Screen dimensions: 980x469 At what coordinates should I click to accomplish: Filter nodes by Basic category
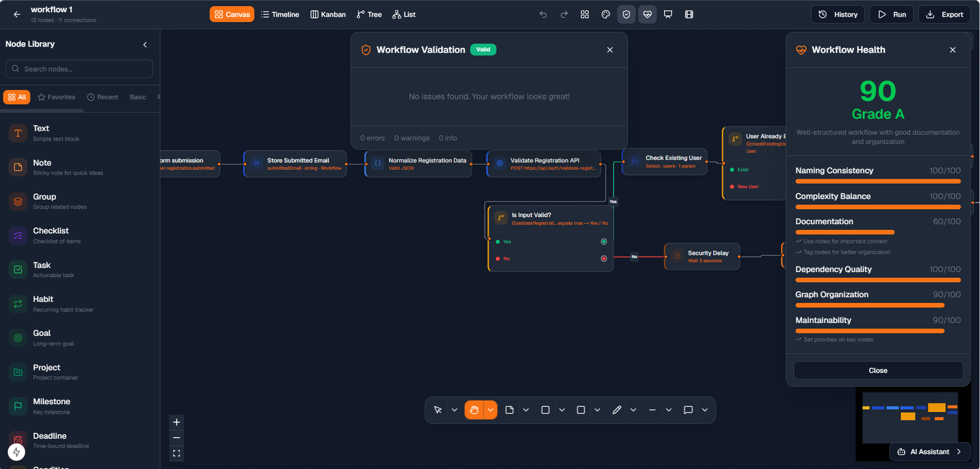[x=138, y=97]
